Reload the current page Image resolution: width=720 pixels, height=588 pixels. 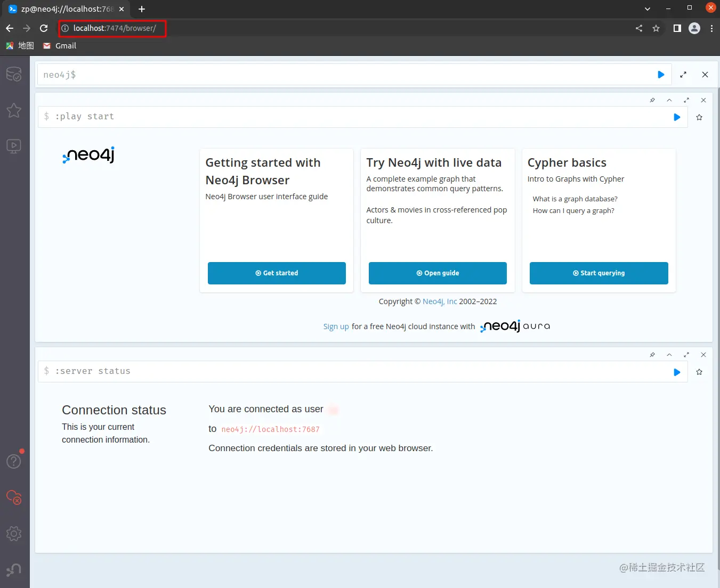(44, 28)
